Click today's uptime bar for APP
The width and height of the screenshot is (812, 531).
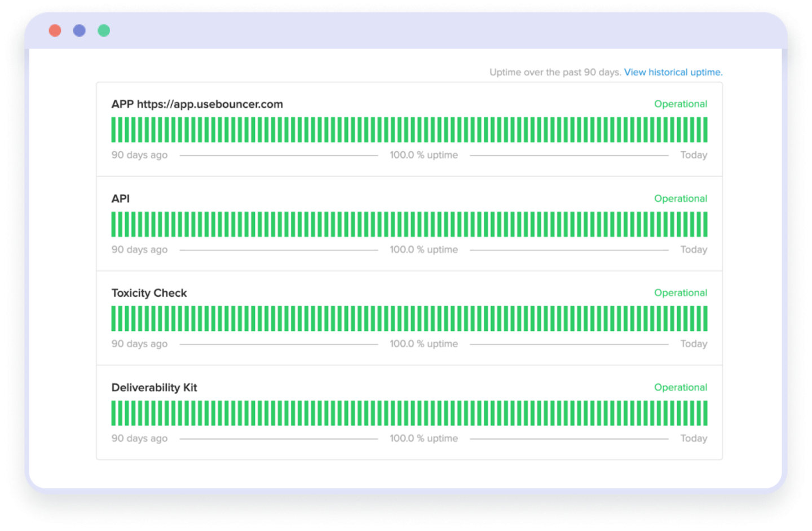pyautogui.click(x=705, y=129)
